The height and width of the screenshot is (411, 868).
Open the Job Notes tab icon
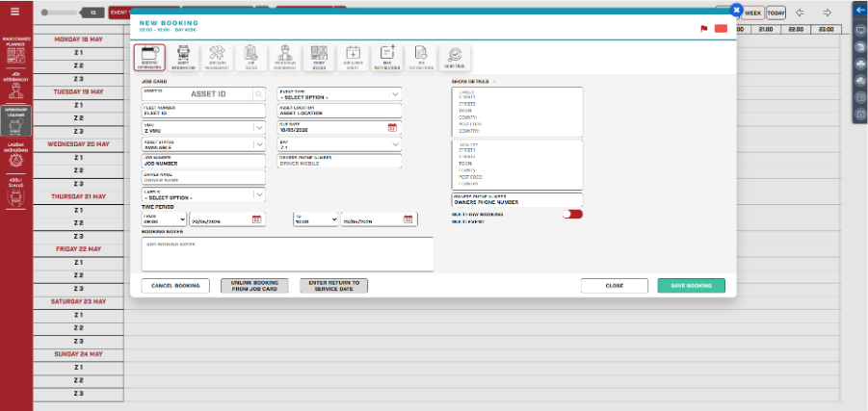(x=250, y=58)
